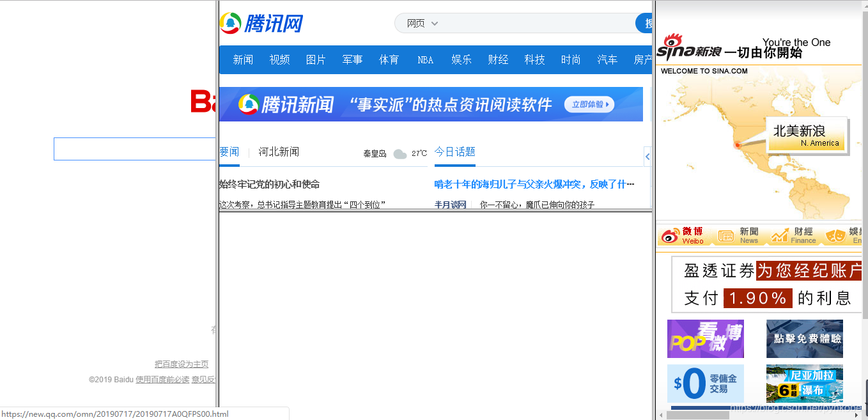The width and height of the screenshot is (868, 420).
Task: Click the 盈透证券 advertisement banner
Action: coord(766,284)
